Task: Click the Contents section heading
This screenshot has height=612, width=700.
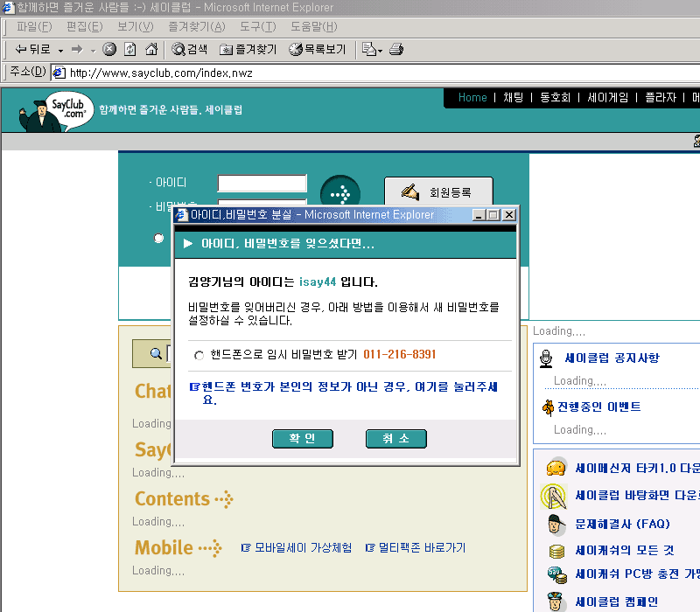Action: (171, 498)
